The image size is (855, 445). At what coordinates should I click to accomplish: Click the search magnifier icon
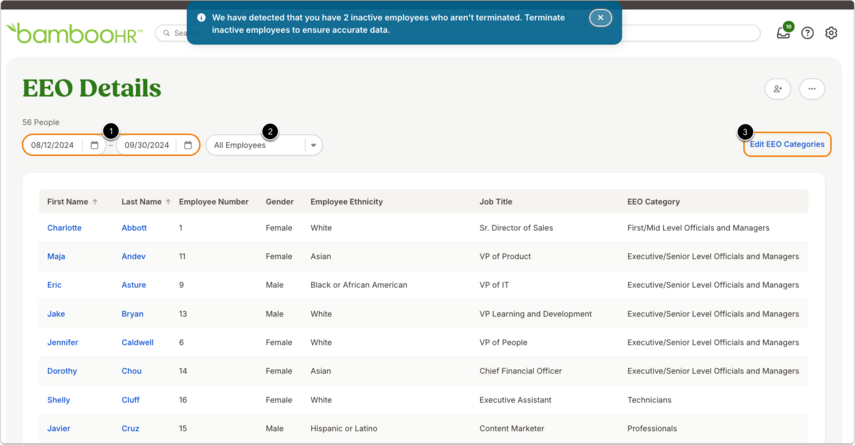pos(167,33)
